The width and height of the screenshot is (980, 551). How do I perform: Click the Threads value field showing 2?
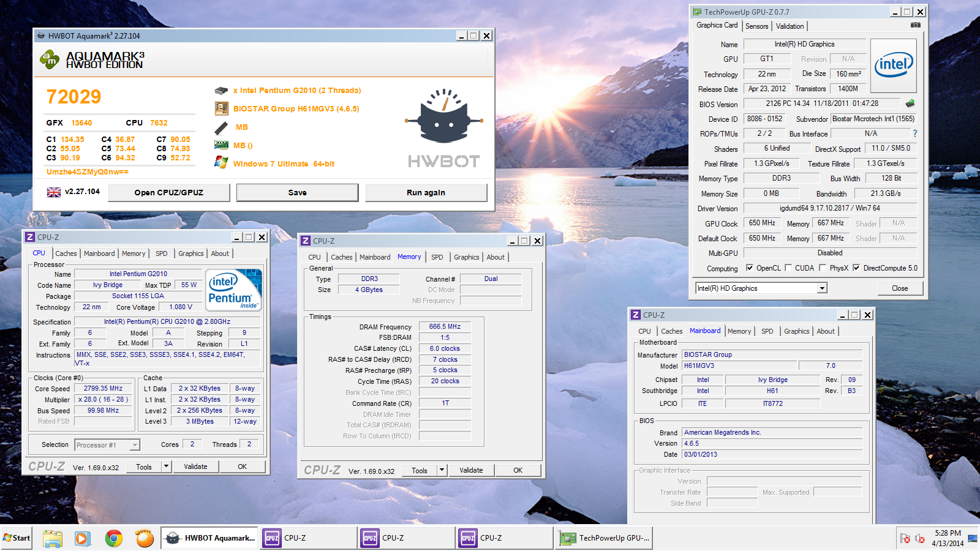click(249, 444)
